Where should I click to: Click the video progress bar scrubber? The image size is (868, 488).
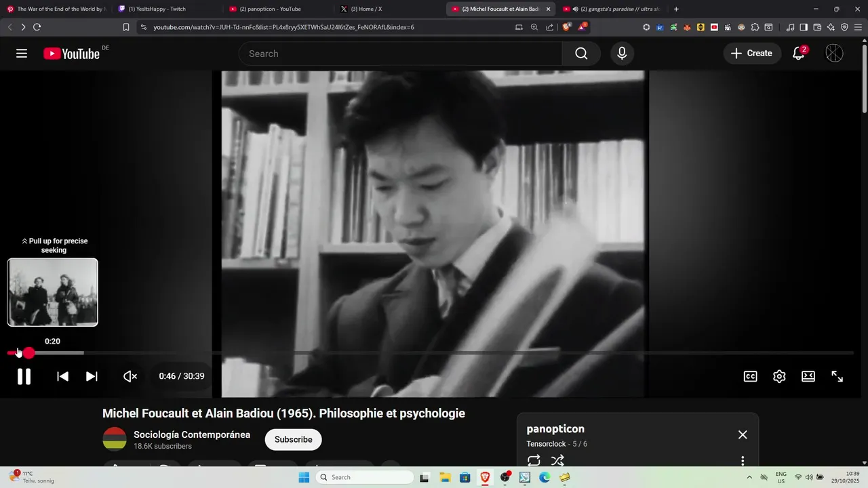point(28,353)
